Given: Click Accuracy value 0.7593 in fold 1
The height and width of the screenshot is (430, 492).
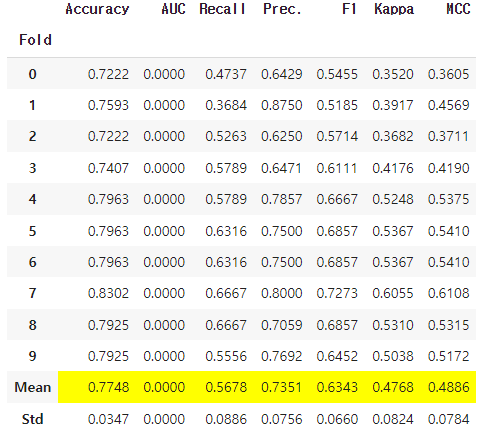Looking at the screenshot, I should point(108,105).
